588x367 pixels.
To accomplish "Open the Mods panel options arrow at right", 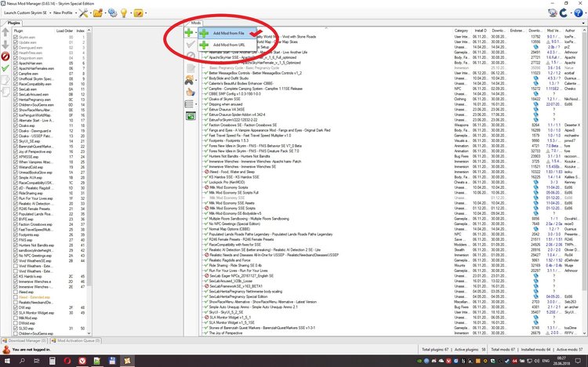I will pyautogui.click(x=584, y=24).
